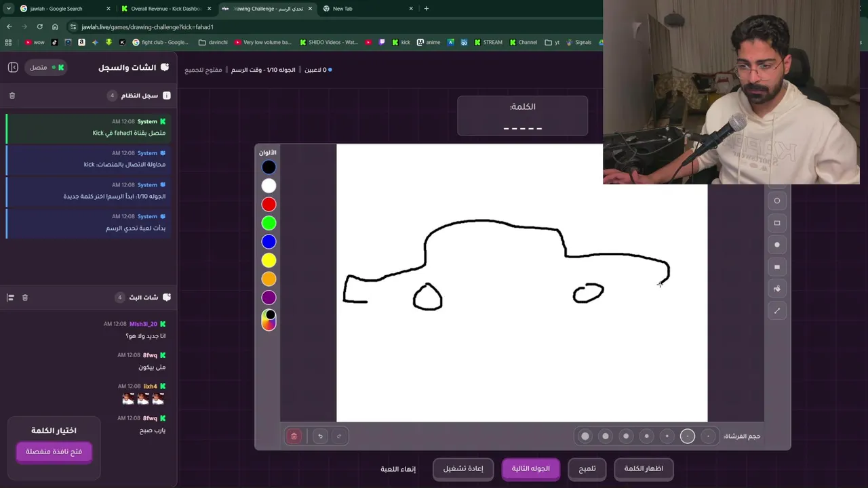Open the jawlah.live site home tab favicon
This screenshot has width=868, height=488.
224,9
